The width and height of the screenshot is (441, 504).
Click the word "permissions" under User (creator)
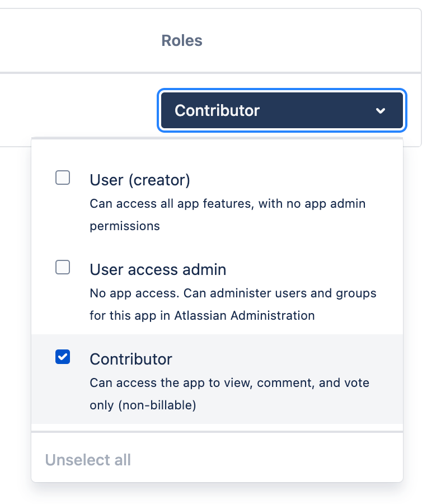click(x=125, y=226)
